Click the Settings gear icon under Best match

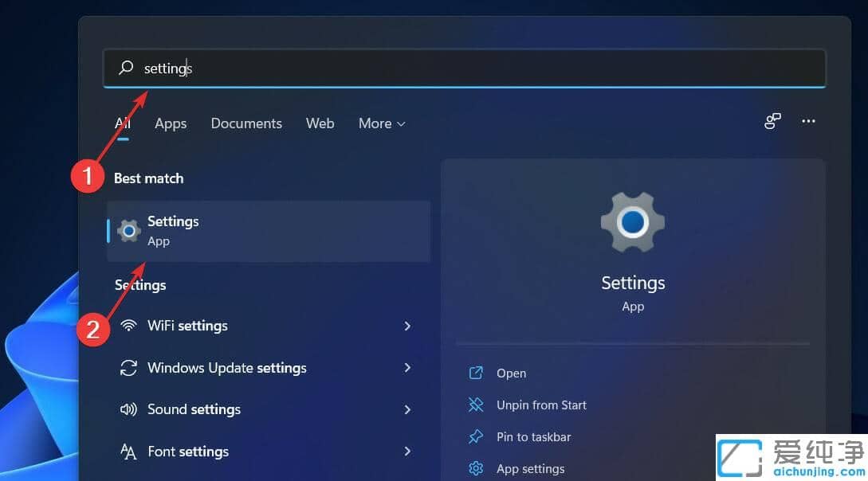[128, 230]
